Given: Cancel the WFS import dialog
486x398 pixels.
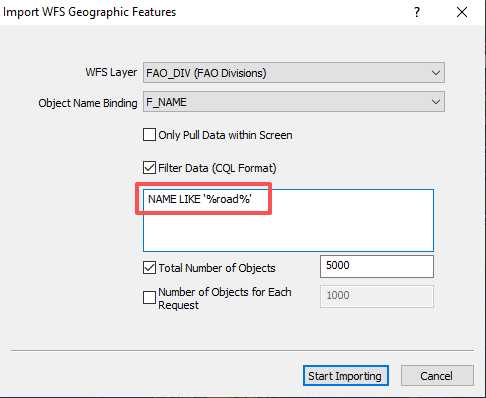Looking at the screenshot, I should [437, 376].
